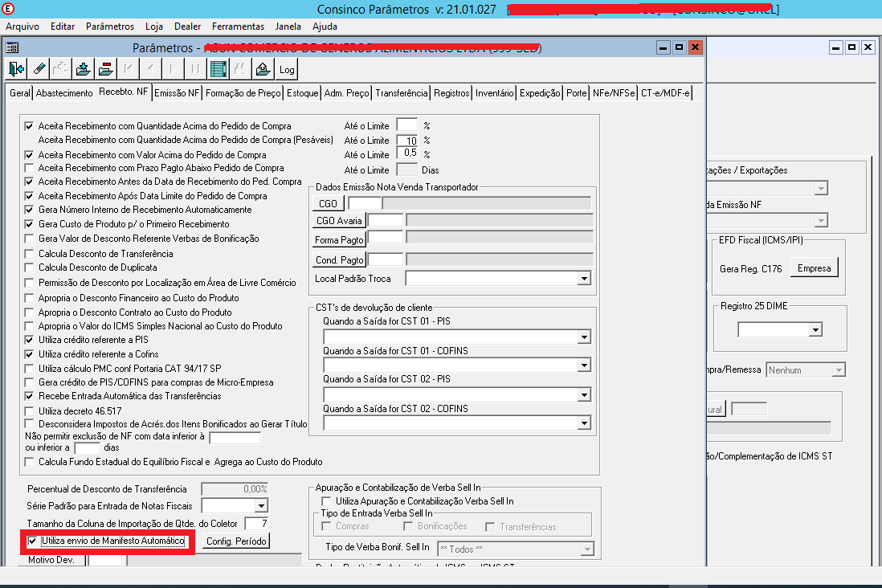Click the Cond. Pagto button
This screenshot has height=588, width=882.
click(x=339, y=260)
